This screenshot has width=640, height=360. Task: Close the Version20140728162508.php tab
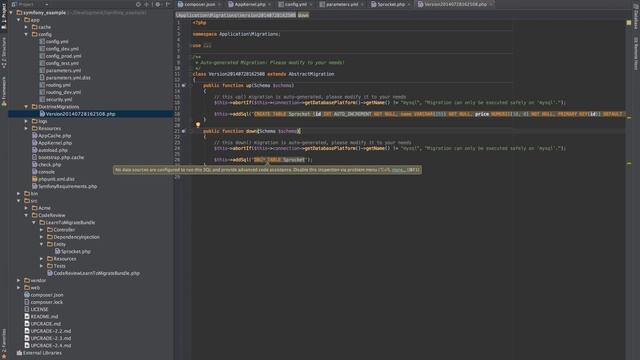[x=491, y=4]
